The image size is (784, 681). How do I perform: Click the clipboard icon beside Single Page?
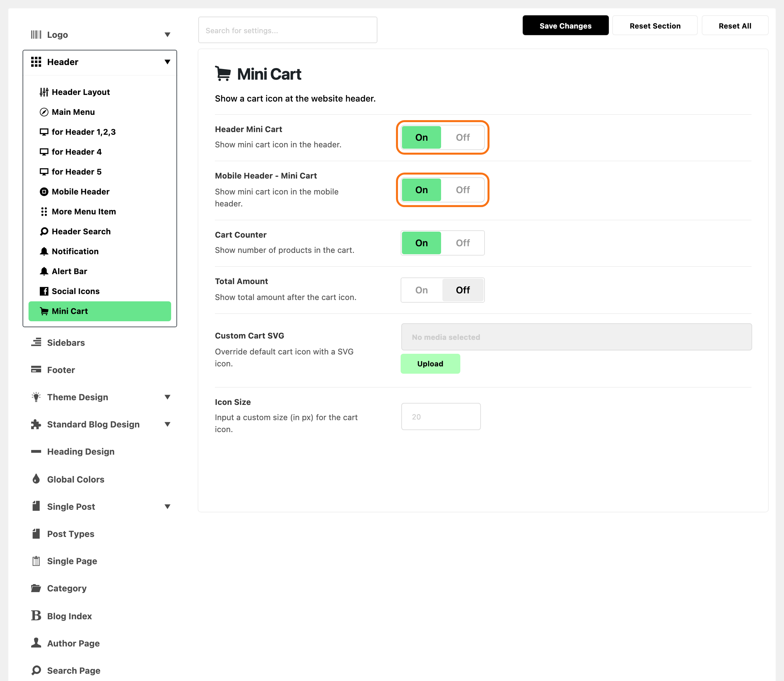(x=36, y=561)
